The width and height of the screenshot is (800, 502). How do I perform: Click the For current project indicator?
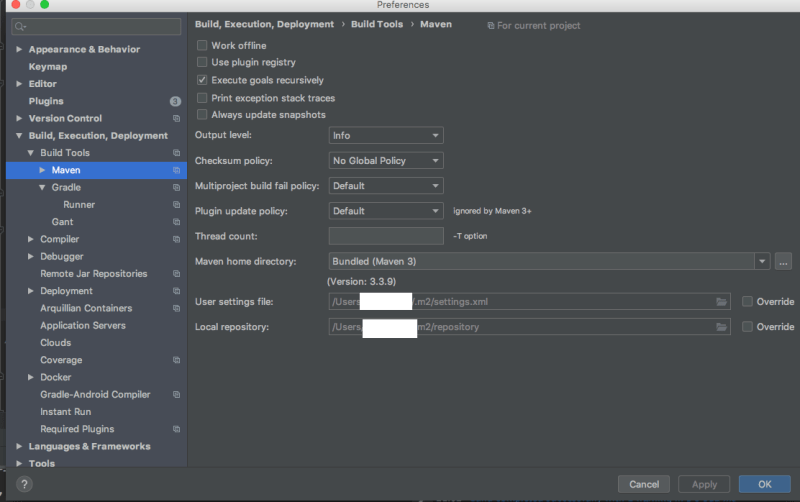pos(534,26)
